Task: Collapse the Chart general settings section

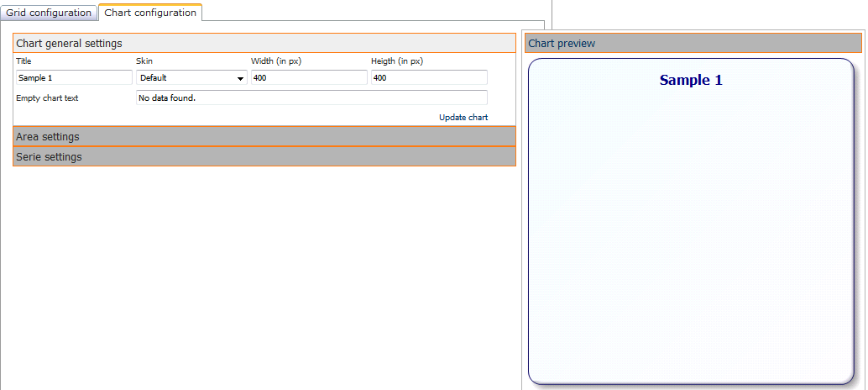Action: [264, 43]
